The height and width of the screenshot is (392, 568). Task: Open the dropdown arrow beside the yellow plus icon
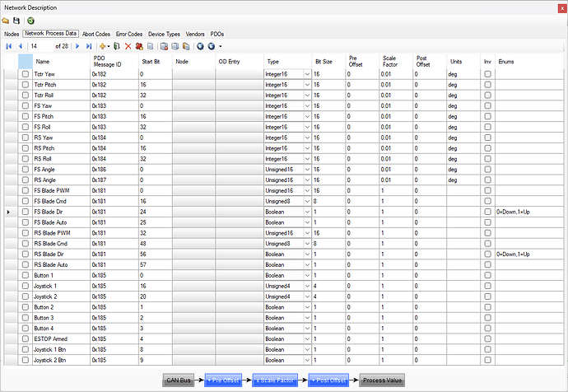click(109, 46)
